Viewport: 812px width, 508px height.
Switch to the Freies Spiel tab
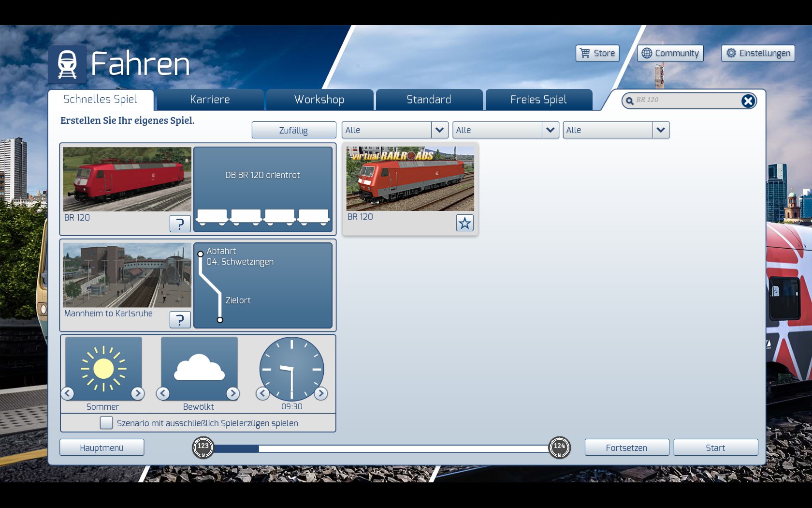[539, 100]
